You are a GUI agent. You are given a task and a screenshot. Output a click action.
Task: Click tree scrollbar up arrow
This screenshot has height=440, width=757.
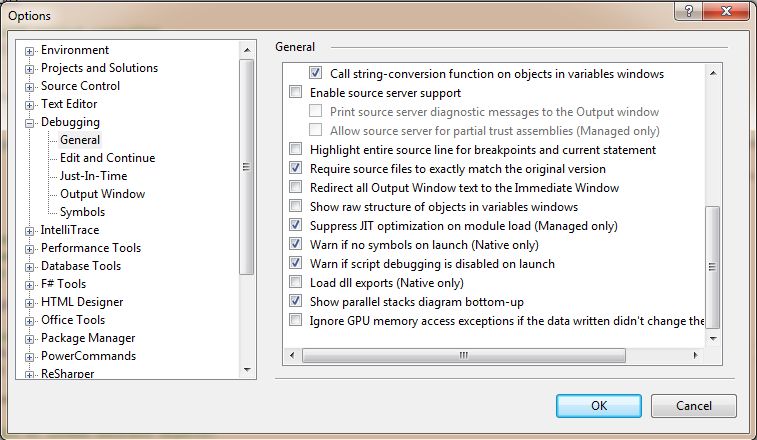click(x=247, y=50)
